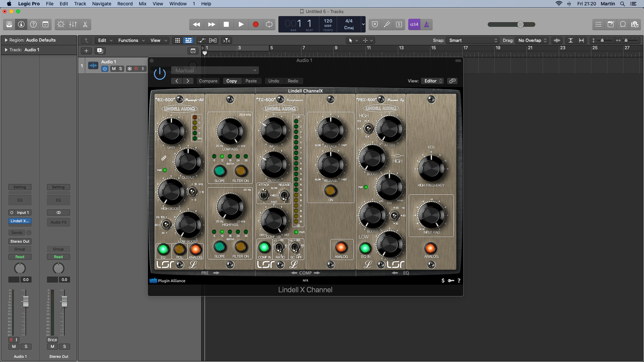Toggle the EQ IN green button
Viewport: 644px width, 362px height.
tap(365, 248)
